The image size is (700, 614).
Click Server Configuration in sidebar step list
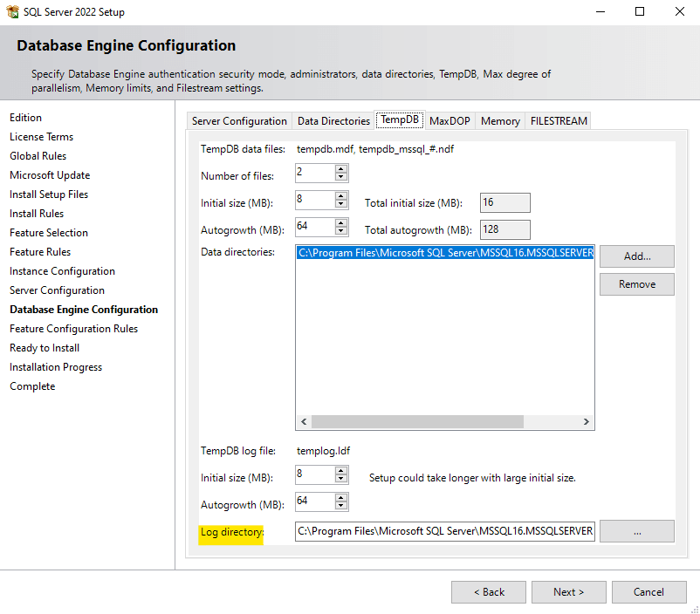coord(57,290)
